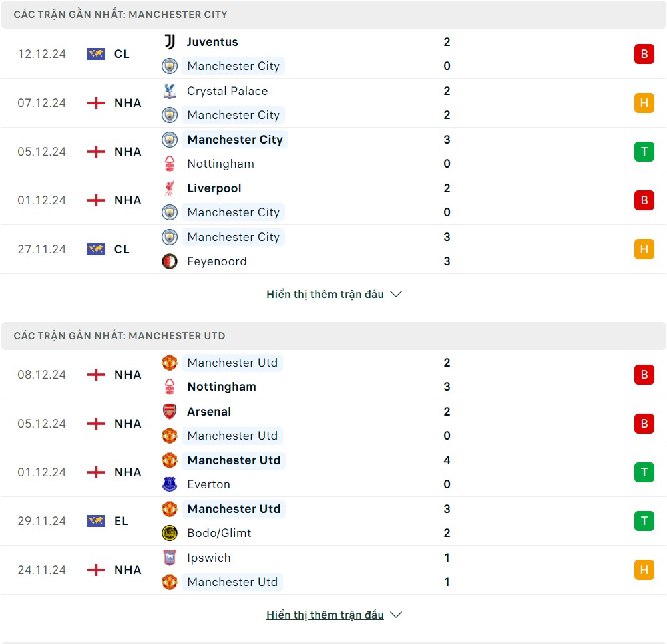Open the Manchester Utd recent matches header
The image size is (667, 644).
point(120,335)
